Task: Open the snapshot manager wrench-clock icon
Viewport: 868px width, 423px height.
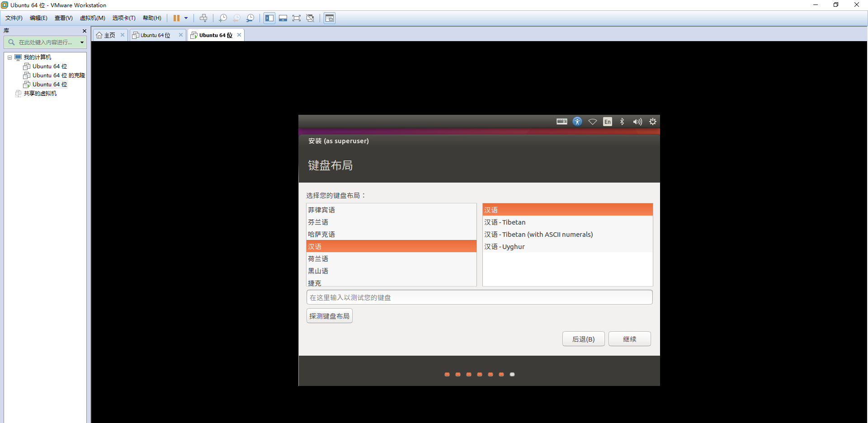Action: click(250, 18)
